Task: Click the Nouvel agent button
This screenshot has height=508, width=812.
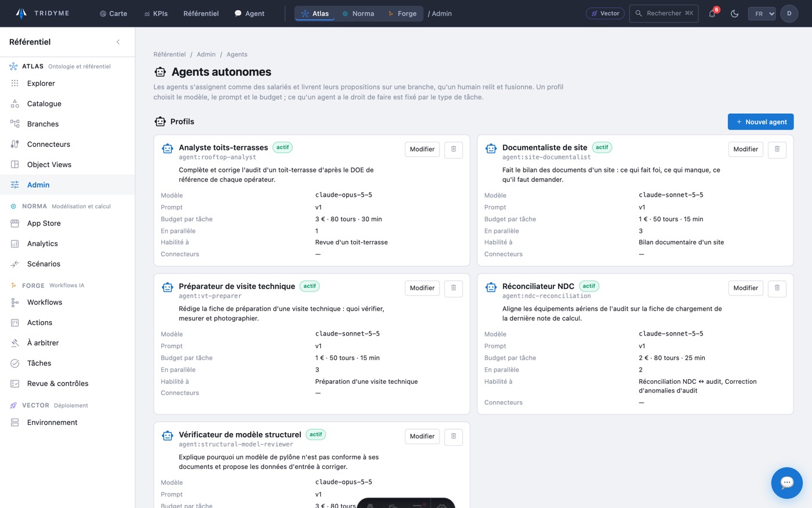Action: (x=760, y=122)
